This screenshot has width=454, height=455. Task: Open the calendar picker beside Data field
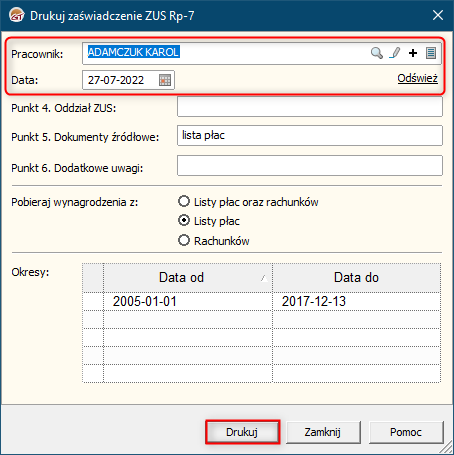[x=165, y=80]
